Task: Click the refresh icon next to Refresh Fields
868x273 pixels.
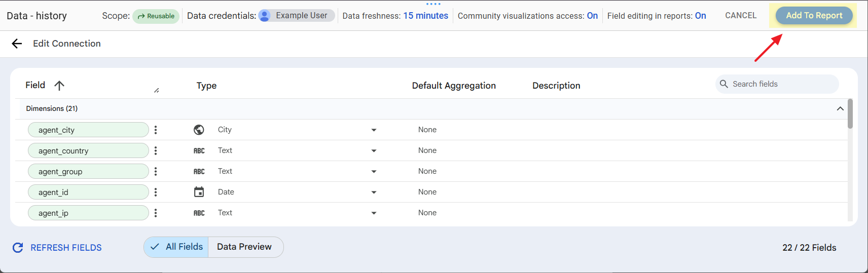Action: [x=18, y=248]
